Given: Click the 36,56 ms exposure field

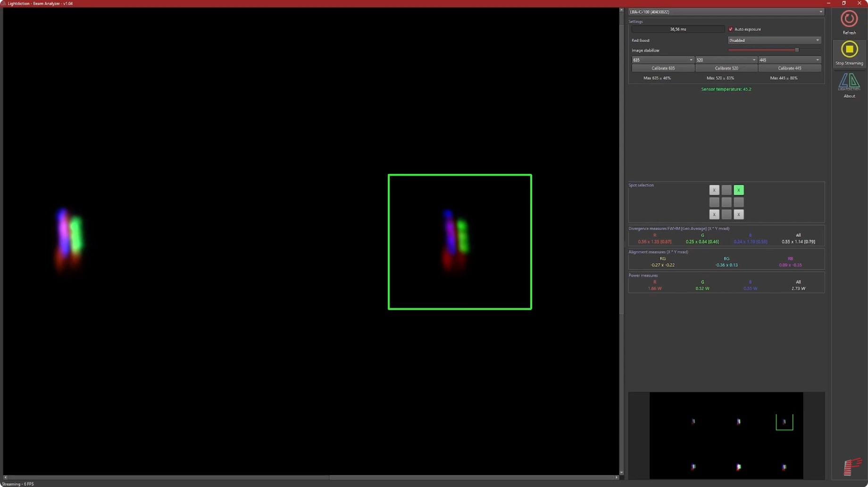Looking at the screenshot, I should [678, 29].
